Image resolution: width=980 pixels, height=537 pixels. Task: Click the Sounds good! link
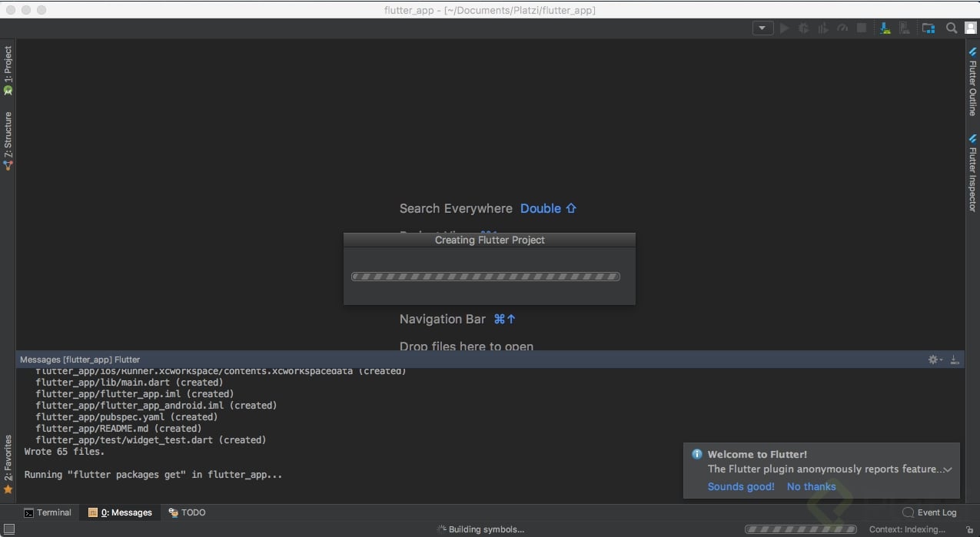pos(740,486)
